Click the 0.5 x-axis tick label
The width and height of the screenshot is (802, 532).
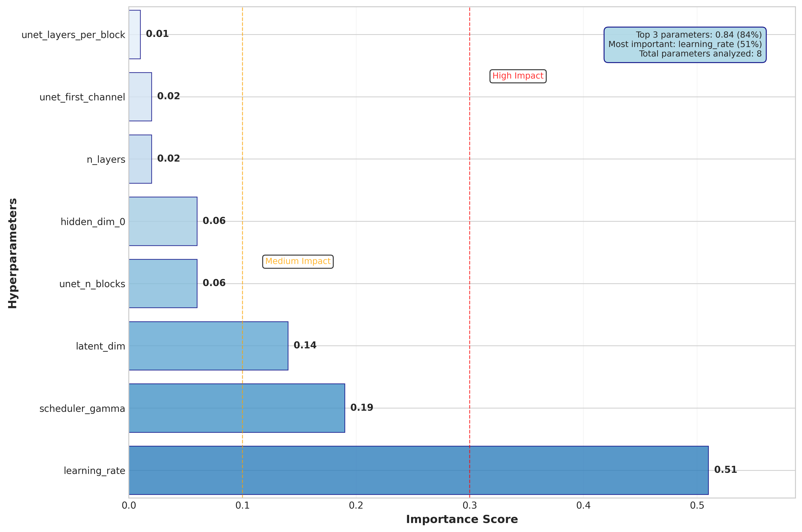click(697, 506)
